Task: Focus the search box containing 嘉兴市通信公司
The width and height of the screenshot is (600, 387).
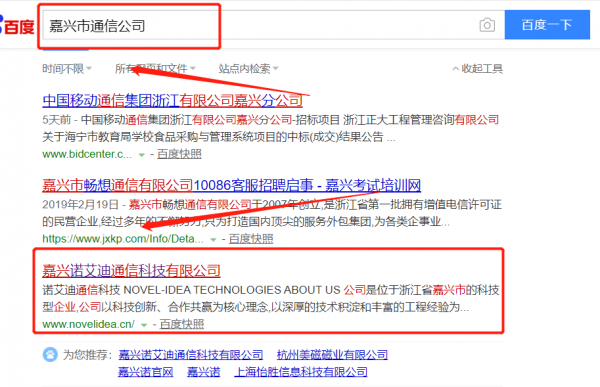Action: pos(260,25)
